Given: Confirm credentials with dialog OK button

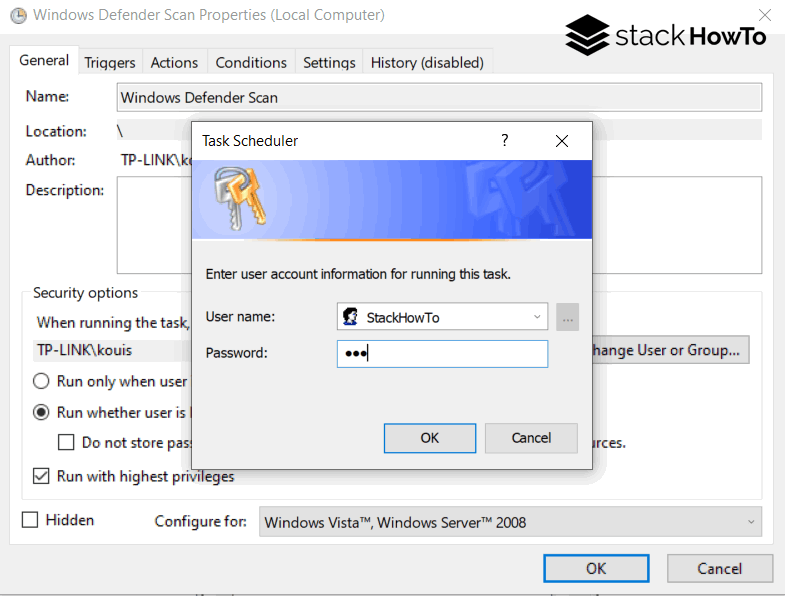Looking at the screenshot, I should tap(430, 438).
